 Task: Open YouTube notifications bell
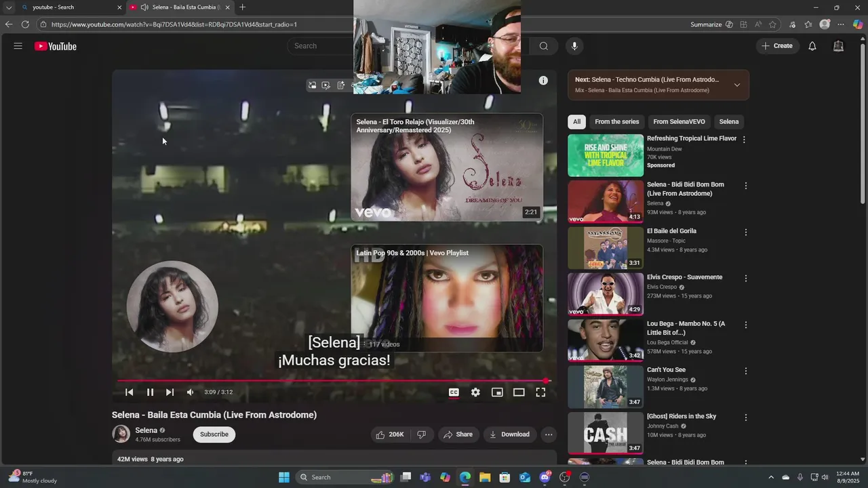(812, 46)
